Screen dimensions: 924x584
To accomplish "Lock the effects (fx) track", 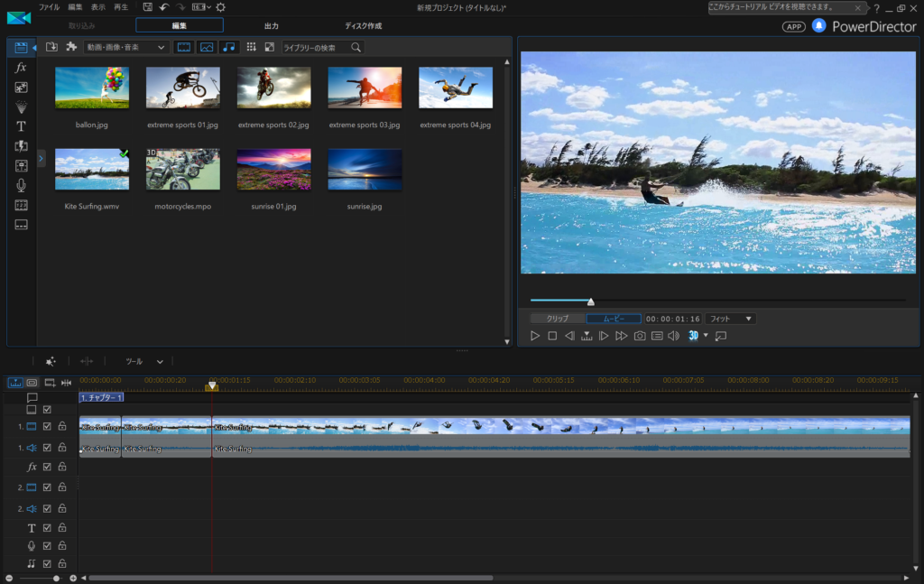I will point(62,467).
